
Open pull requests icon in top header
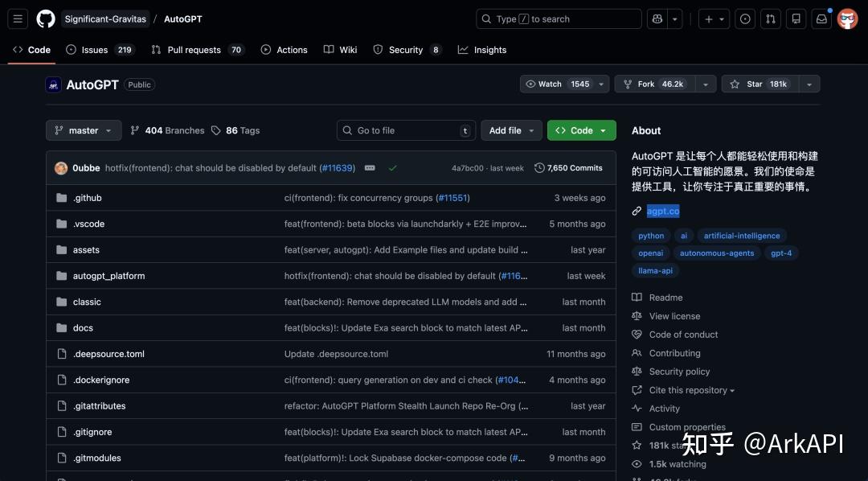point(771,18)
